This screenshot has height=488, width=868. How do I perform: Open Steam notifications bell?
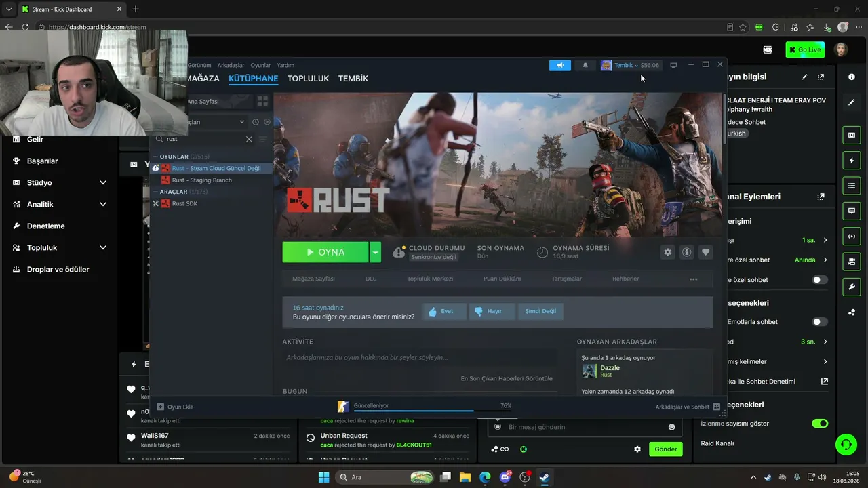pyautogui.click(x=585, y=65)
